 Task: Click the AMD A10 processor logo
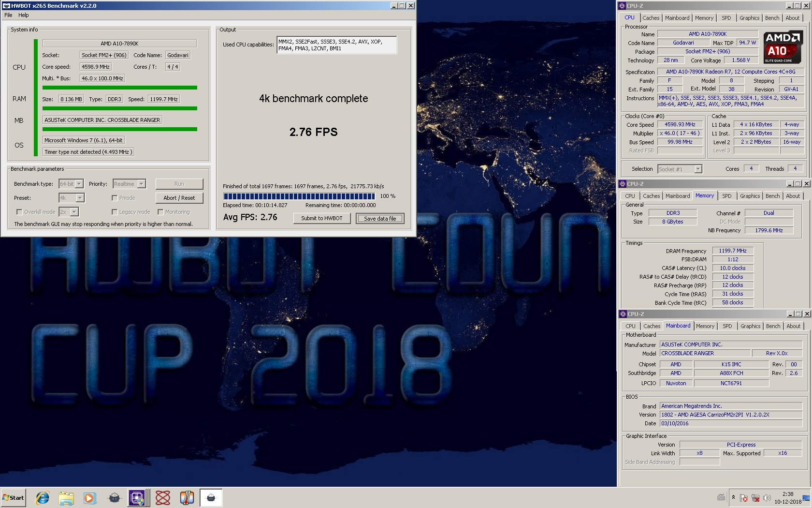pyautogui.click(x=783, y=47)
